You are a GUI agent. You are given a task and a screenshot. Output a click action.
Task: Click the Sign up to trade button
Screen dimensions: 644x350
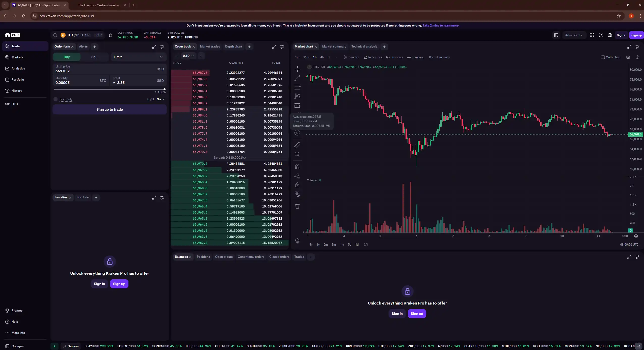point(110,109)
